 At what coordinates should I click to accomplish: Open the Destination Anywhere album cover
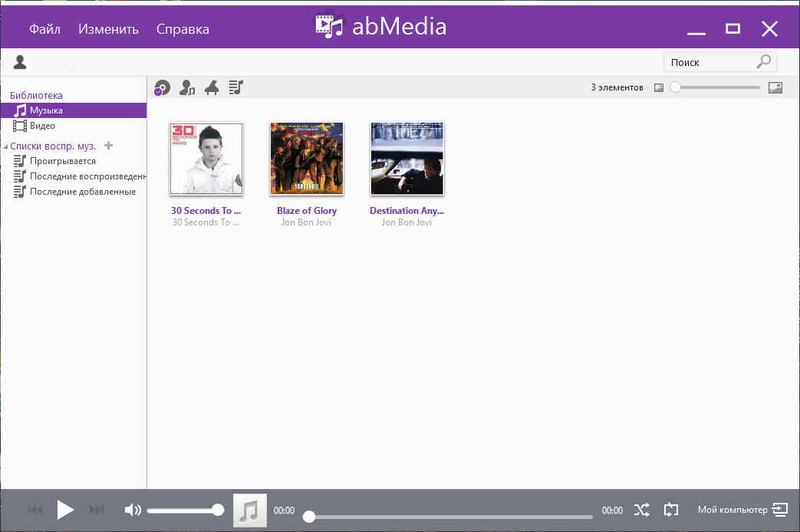tap(407, 159)
